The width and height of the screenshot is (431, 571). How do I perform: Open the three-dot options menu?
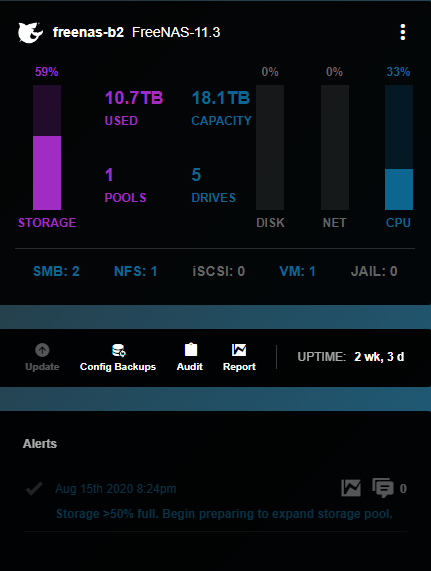[x=403, y=32]
